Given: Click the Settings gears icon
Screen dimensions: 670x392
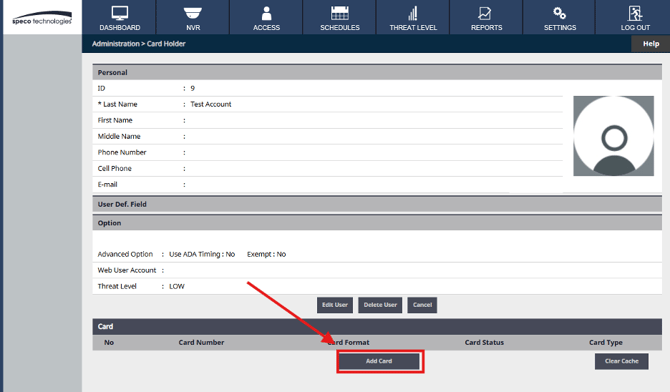Looking at the screenshot, I should point(559,13).
